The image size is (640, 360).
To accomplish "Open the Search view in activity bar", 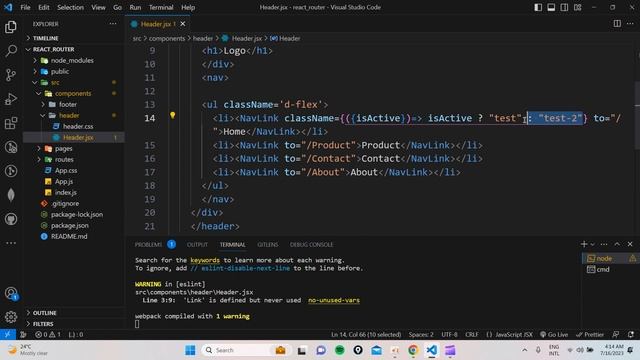I will pyautogui.click(x=11, y=51).
